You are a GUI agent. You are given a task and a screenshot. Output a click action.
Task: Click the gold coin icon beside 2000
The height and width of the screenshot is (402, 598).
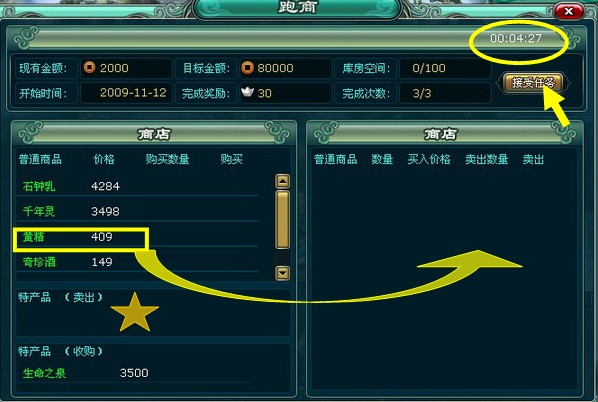click(x=89, y=68)
